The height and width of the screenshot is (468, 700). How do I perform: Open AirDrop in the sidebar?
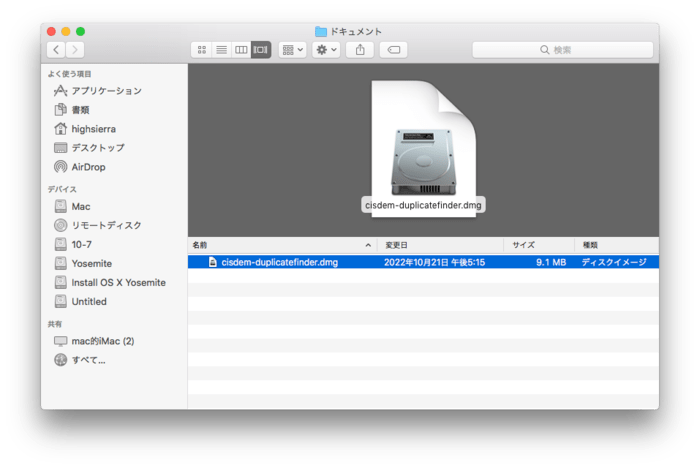[x=88, y=167]
